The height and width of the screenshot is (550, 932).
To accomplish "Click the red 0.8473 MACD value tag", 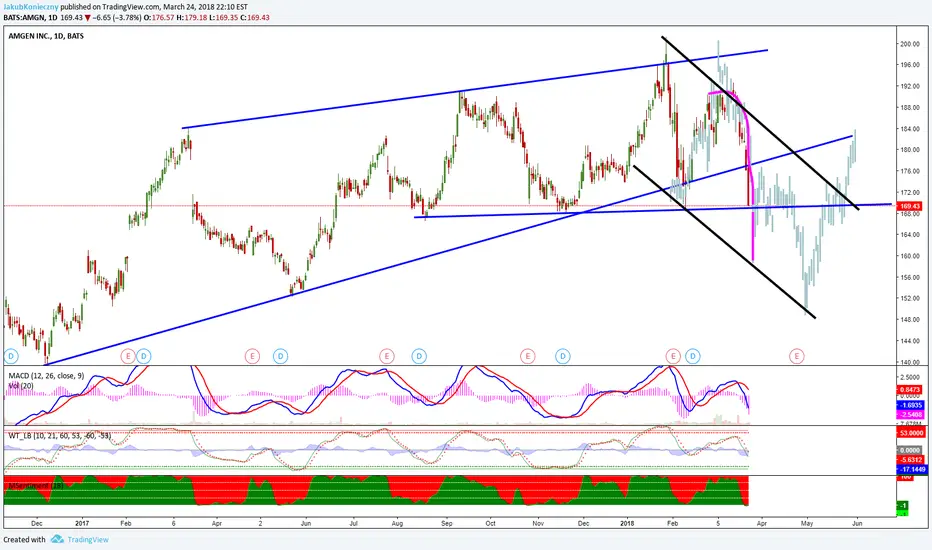I will [x=910, y=390].
